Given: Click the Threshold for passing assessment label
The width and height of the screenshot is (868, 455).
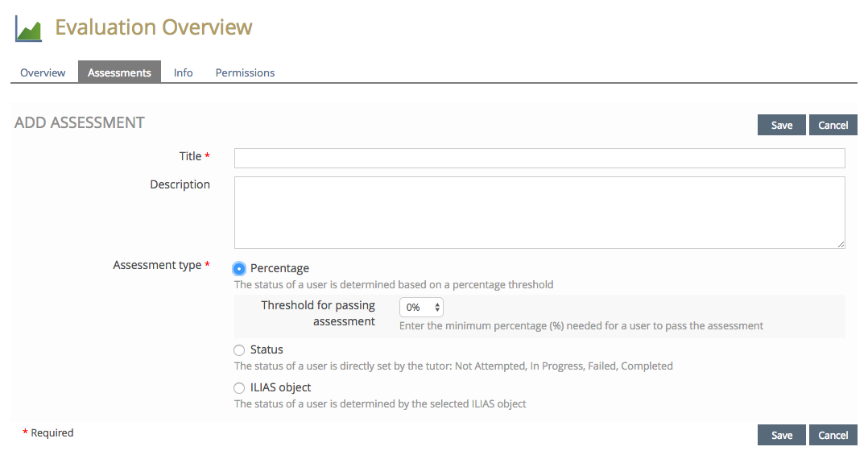Looking at the screenshot, I should pos(318,313).
